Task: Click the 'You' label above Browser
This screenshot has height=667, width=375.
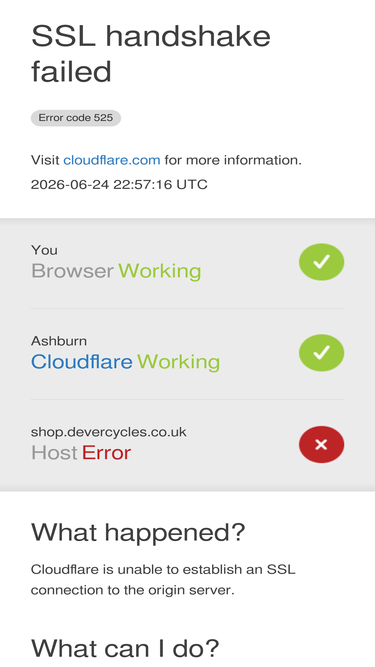Action: tap(44, 250)
